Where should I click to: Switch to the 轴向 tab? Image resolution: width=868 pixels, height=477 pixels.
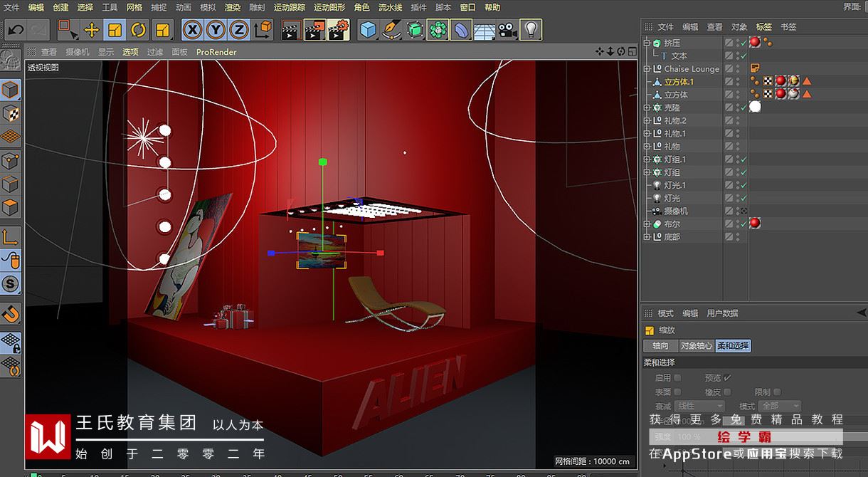(660, 346)
